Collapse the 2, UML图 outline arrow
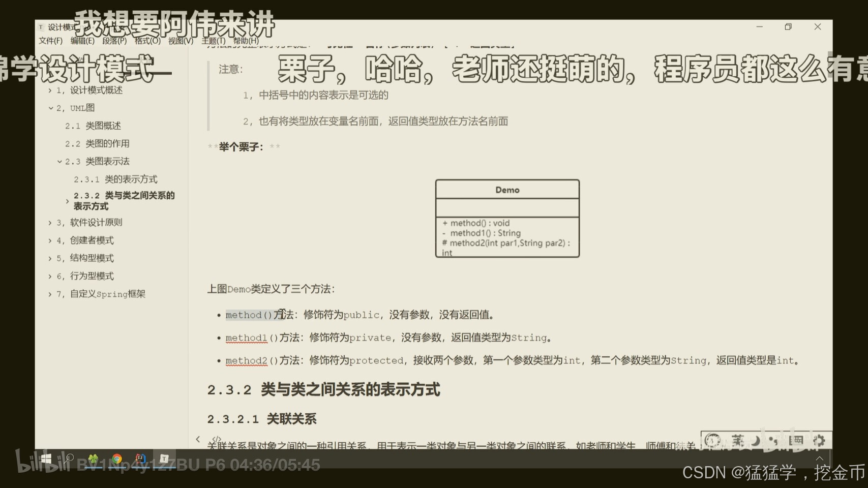The image size is (868, 488). click(x=51, y=108)
